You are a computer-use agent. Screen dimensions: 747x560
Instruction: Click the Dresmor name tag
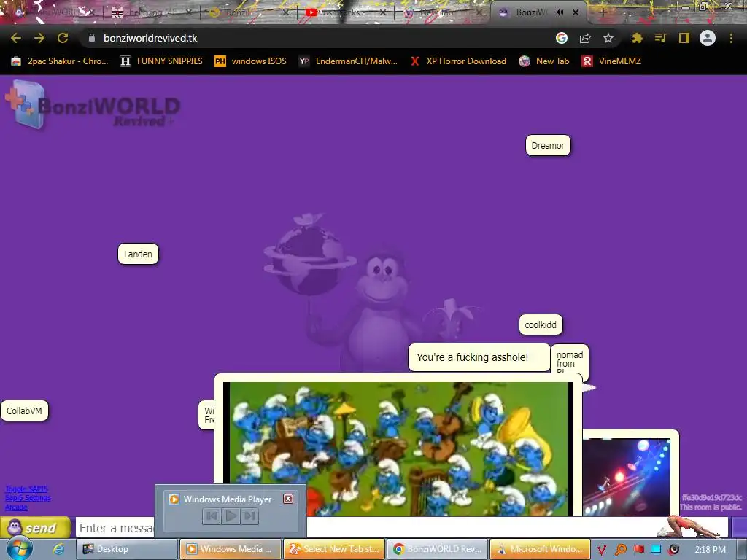pos(548,145)
